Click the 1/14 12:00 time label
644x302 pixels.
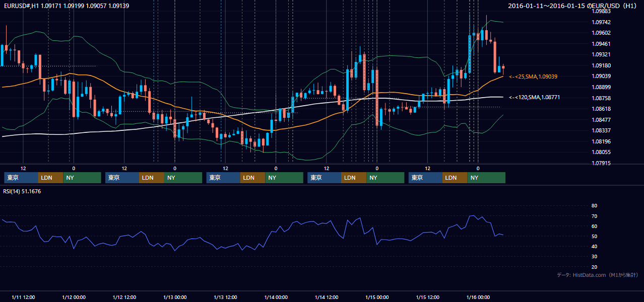[x=327, y=297]
